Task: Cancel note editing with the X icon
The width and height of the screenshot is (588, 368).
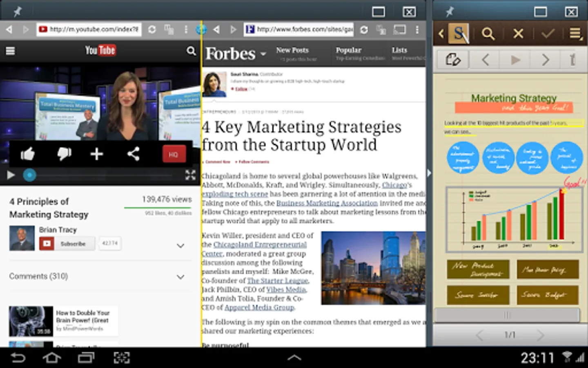Action: pyautogui.click(x=518, y=34)
